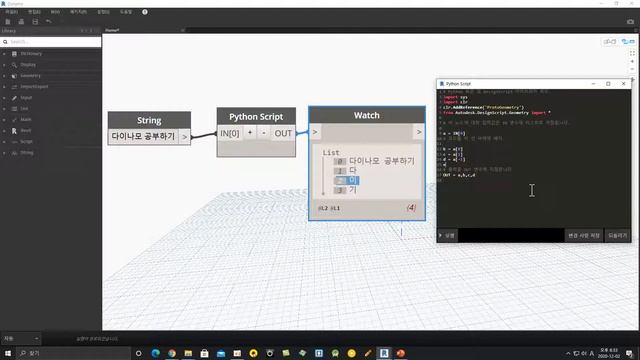Click the info icon in the menu bar

(145, 12)
